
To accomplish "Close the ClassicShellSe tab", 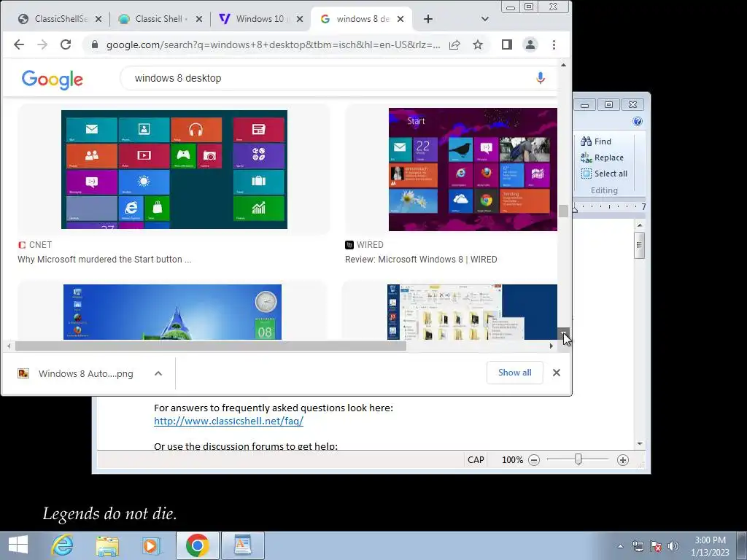I will click(98, 19).
